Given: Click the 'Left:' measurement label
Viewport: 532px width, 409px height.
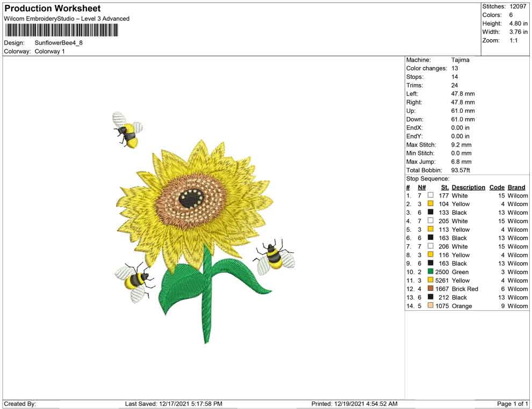Looking at the screenshot, I should click(x=412, y=94).
